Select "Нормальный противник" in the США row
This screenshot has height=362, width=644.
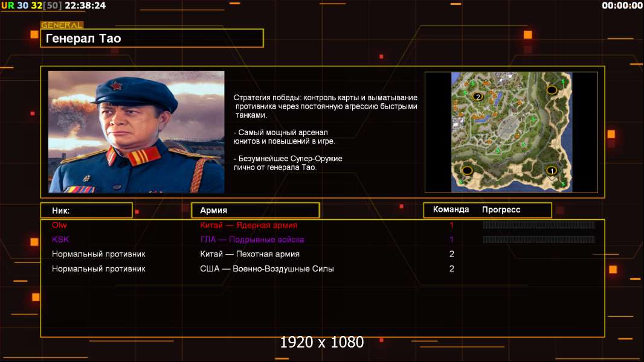(x=98, y=269)
